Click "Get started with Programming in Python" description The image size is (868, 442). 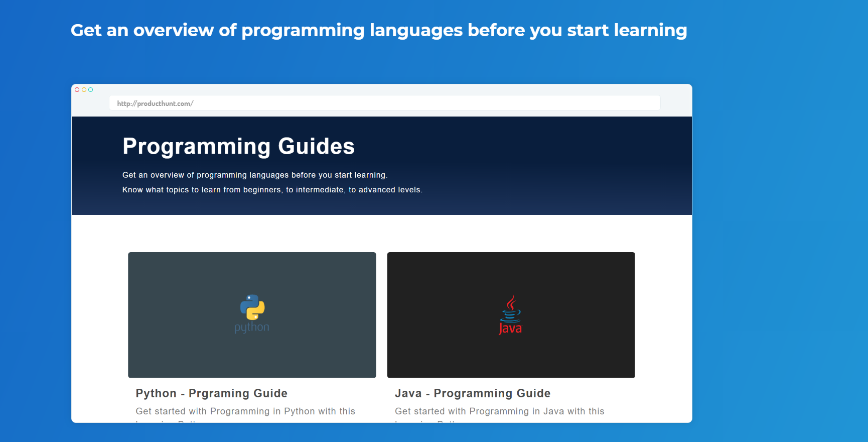[x=245, y=411]
